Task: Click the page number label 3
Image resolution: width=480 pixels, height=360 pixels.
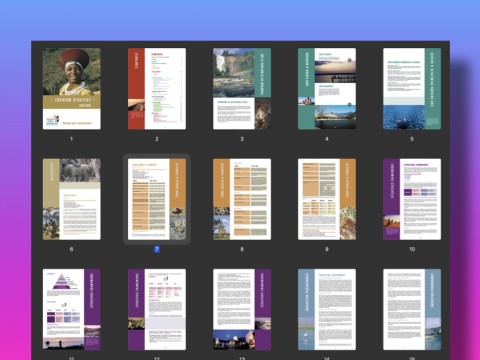Action: click(242, 139)
